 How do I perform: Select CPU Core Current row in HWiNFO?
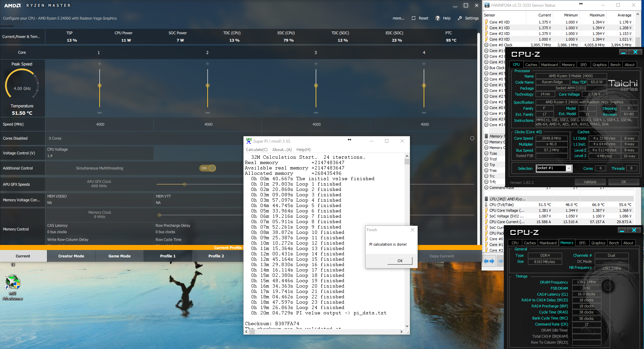tap(558, 222)
